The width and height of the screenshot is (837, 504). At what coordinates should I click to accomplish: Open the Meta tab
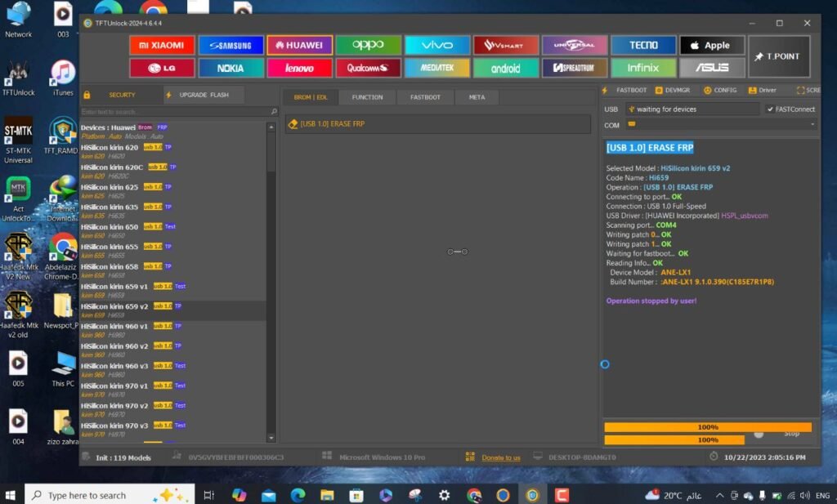[x=477, y=97]
